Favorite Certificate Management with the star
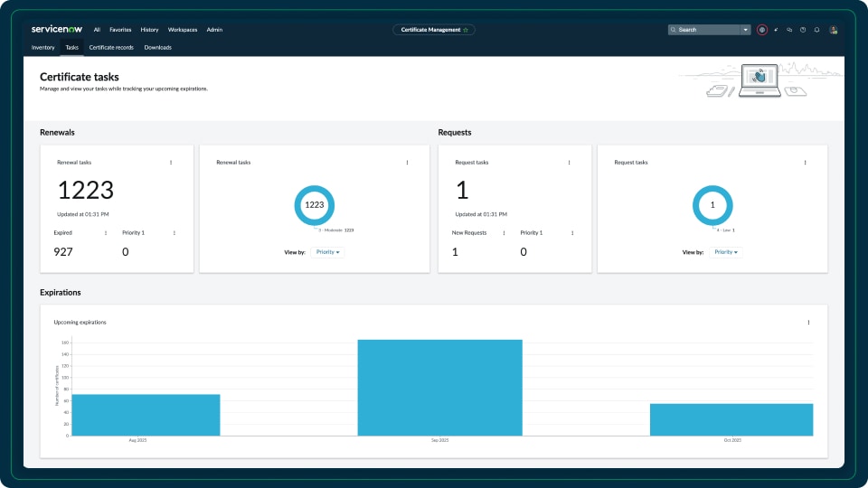Viewport: 868px width, 488px height. click(466, 30)
